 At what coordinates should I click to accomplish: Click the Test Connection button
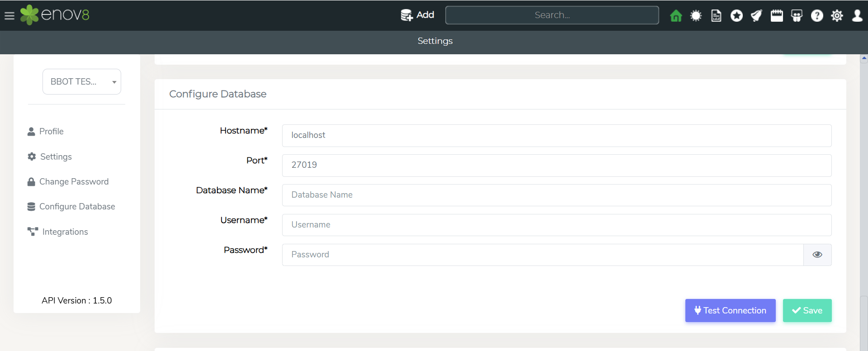730,311
